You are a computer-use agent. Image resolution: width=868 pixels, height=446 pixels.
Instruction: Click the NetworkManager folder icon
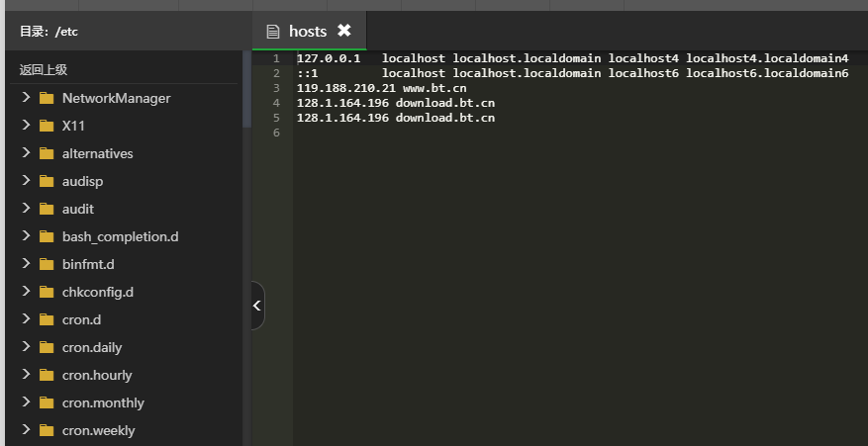point(47,98)
